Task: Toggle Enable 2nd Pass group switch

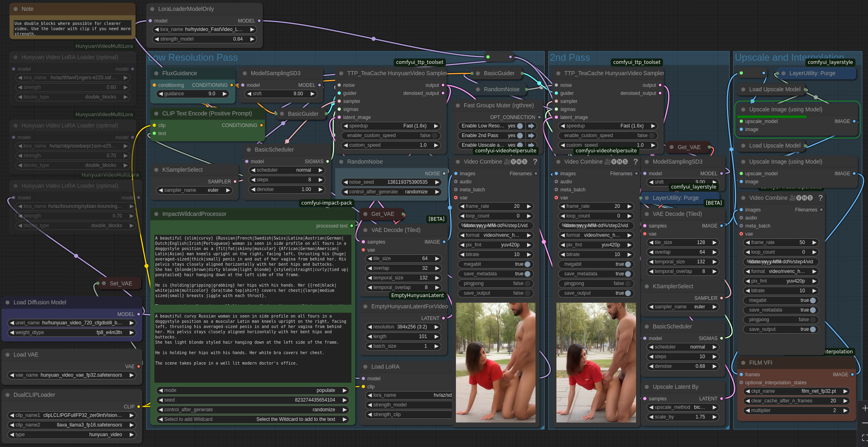Action: 520,135
